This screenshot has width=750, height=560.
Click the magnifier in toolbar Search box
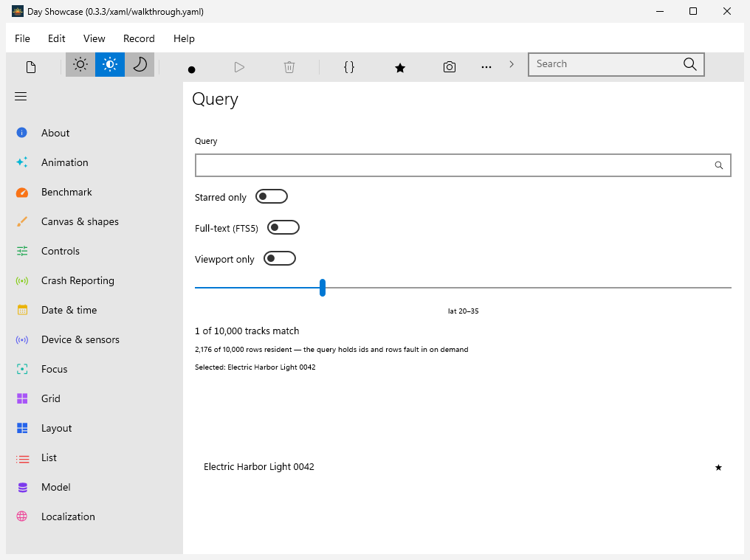coord(689,64)
